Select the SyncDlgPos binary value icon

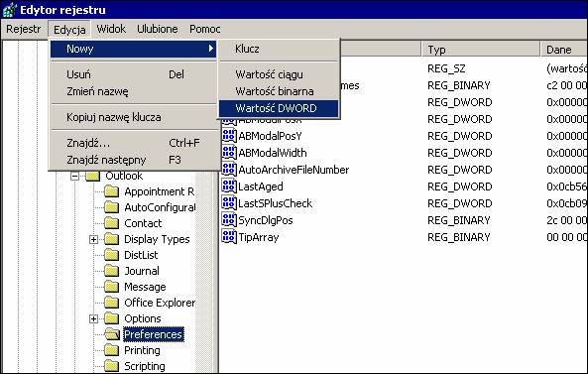tap(229, 220)
